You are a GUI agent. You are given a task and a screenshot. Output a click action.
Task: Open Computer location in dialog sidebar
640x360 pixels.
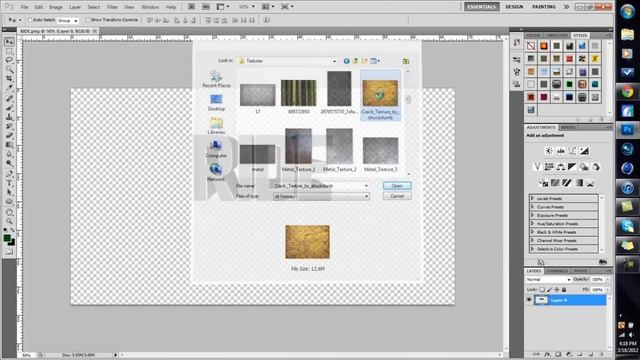click(216, 149)
